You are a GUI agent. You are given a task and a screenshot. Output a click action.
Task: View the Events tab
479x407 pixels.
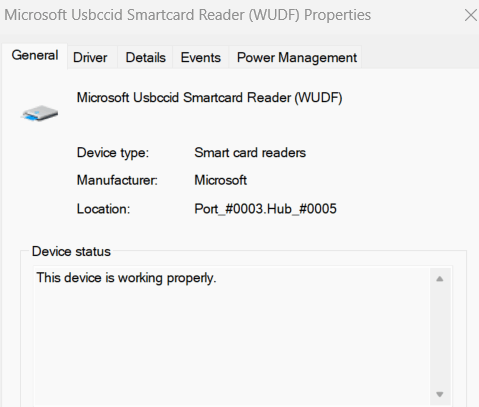pyautogui.click(x=200, y=58)
